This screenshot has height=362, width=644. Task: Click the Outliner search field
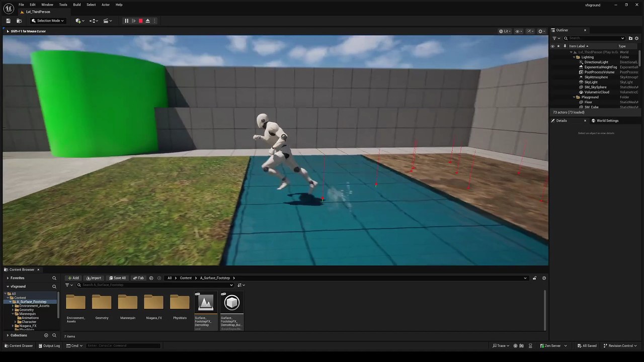pos(594,38)
